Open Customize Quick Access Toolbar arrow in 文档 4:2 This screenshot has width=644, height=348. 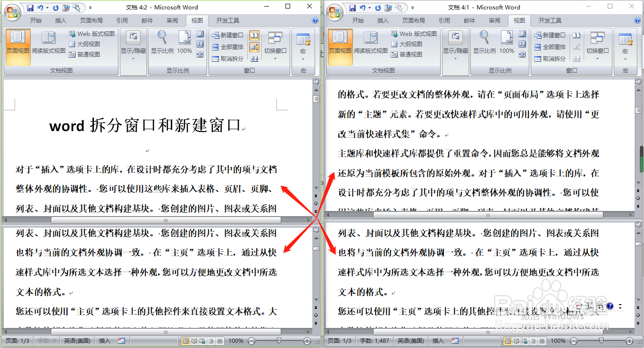coord(90,8)
